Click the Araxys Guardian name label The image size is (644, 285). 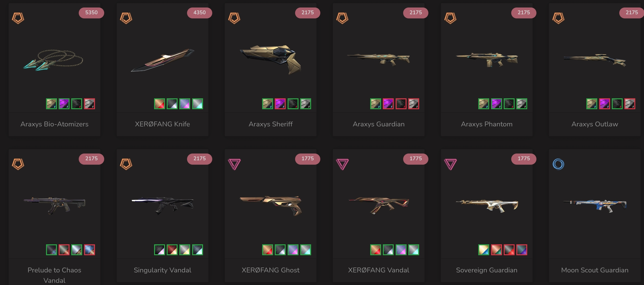click(x=378, y=124)
